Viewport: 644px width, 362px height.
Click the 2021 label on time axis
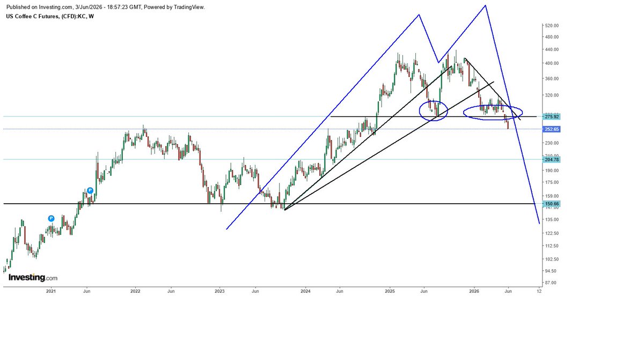(51, 292)
